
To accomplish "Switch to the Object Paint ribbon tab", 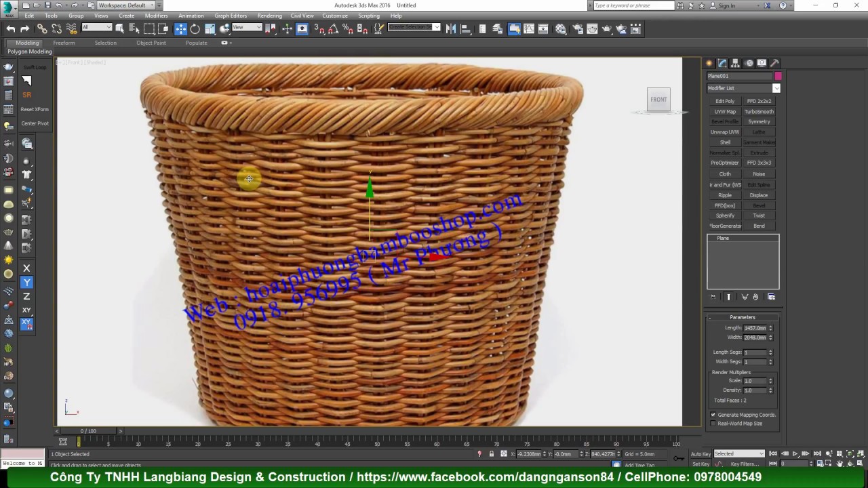I will pyautogui.click(x=151, y=43).
